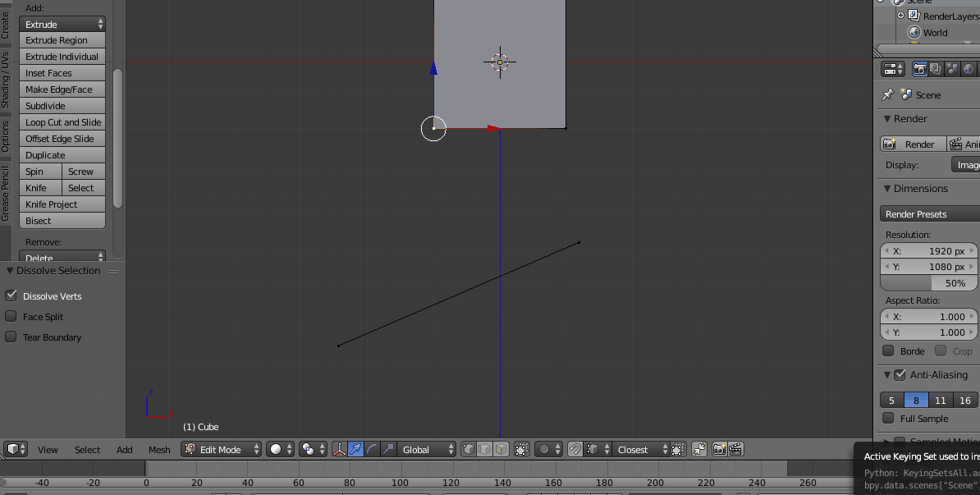The width and height of the screenshot is (980, 495).
Task: Click the OpenGL render animation clapper icon
Action: click(x=736, y=449)
